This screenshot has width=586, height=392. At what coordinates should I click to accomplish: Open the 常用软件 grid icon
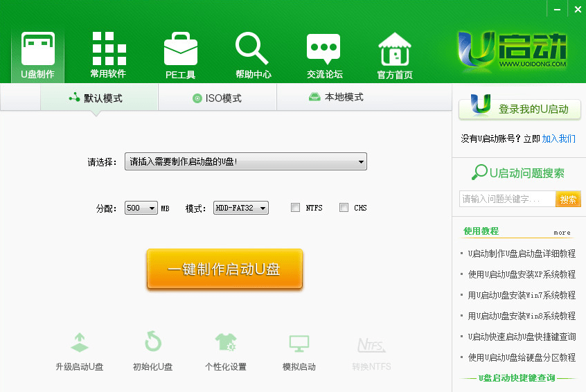tap(109, 48)
